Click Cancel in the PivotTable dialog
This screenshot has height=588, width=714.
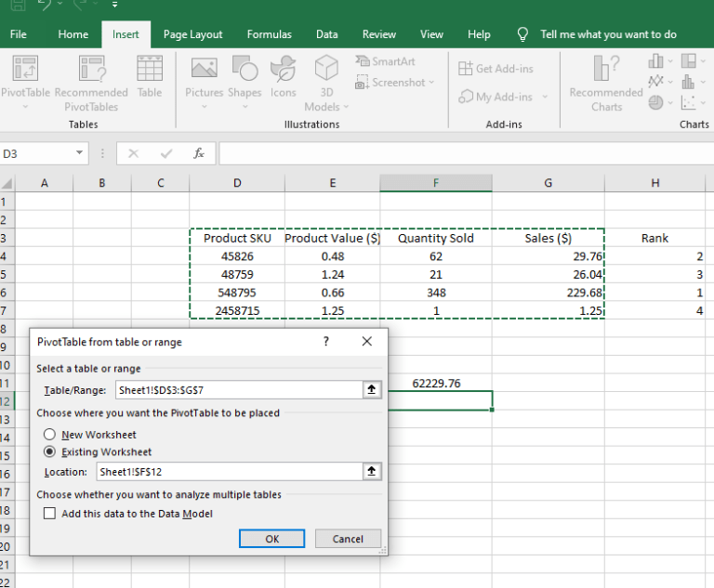point(348,539)
